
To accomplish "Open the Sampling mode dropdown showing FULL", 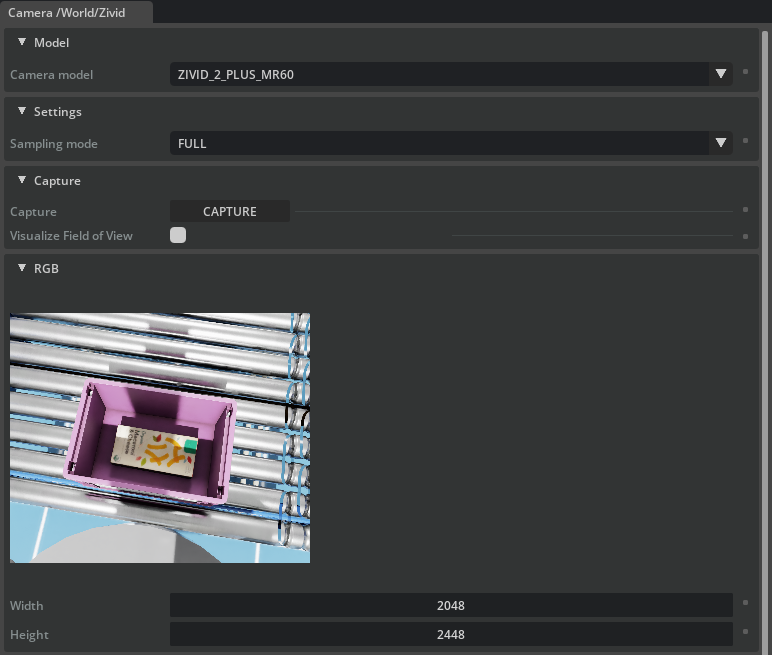I will click(x=450, y=143).
